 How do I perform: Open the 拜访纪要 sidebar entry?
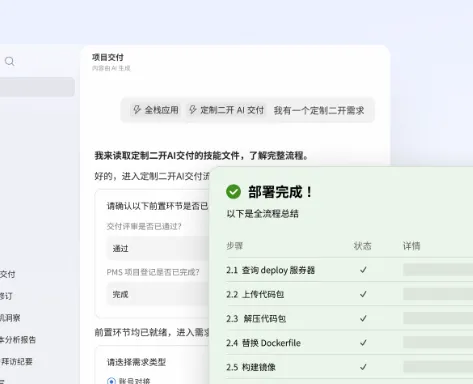point(17,361)
